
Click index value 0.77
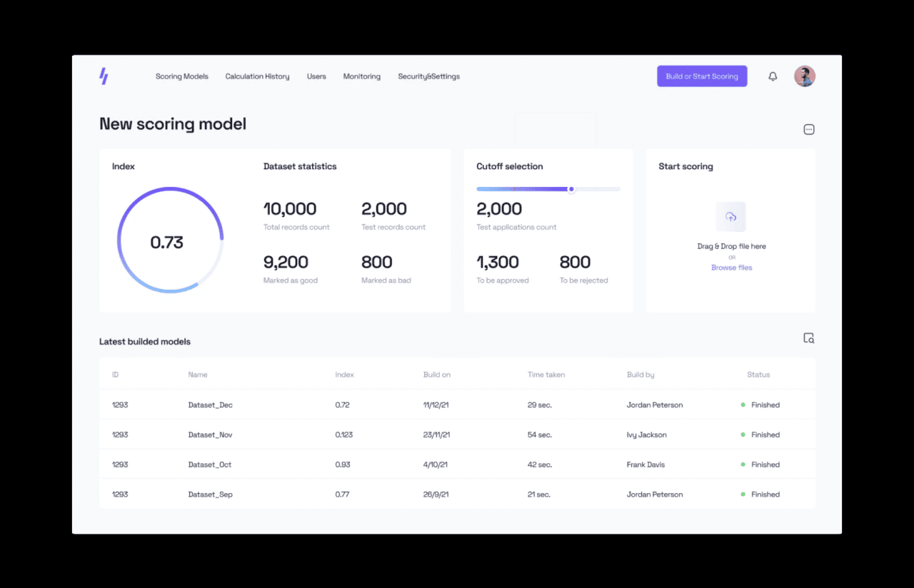coord(342,495)
